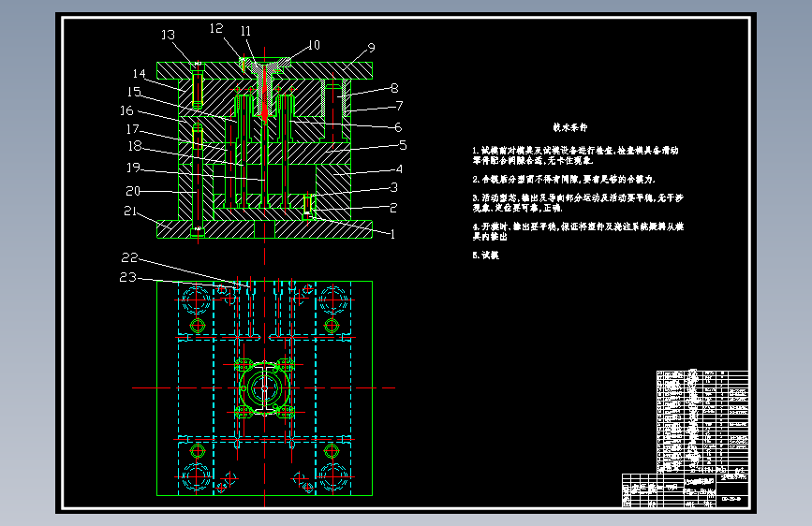Click part callout number 16

pyautogui.click(x=126, y=110)
